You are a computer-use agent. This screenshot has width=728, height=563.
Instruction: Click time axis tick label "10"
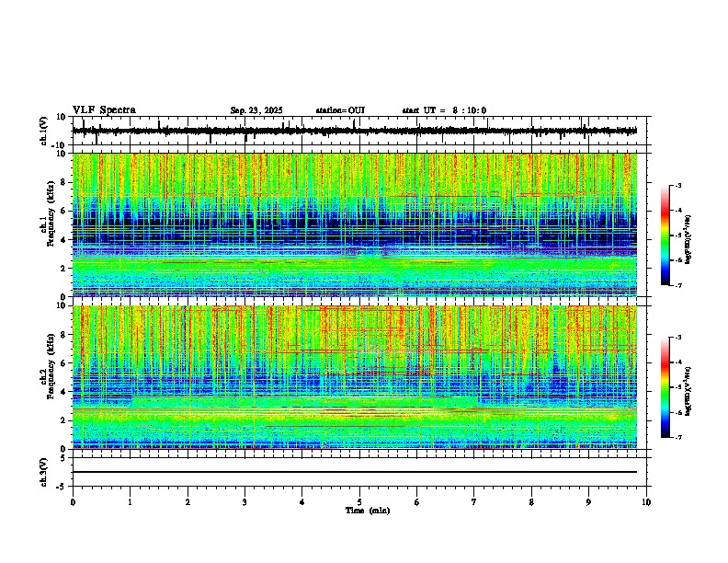(646, 502)
